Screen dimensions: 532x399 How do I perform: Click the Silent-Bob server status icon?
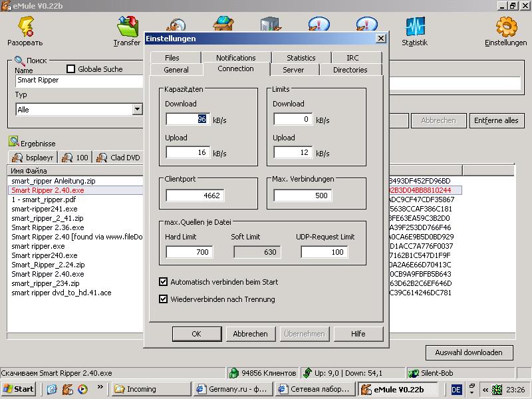[413, 373]
